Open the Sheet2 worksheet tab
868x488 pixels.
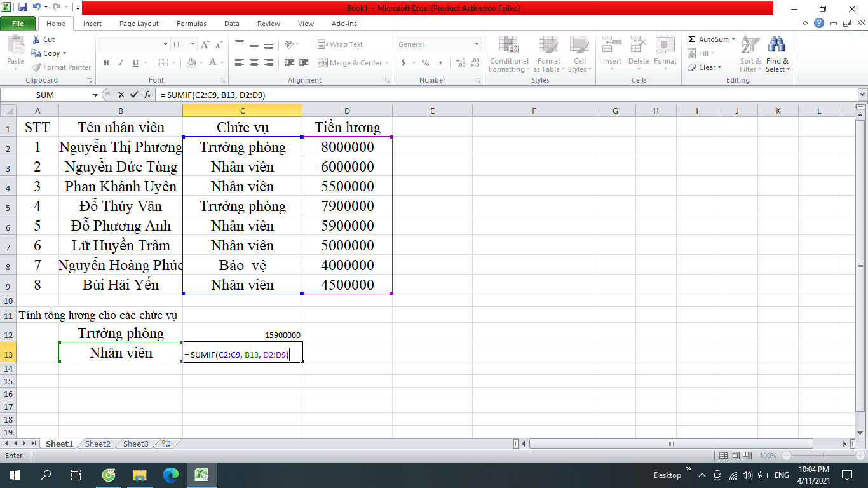pos(98,444)
